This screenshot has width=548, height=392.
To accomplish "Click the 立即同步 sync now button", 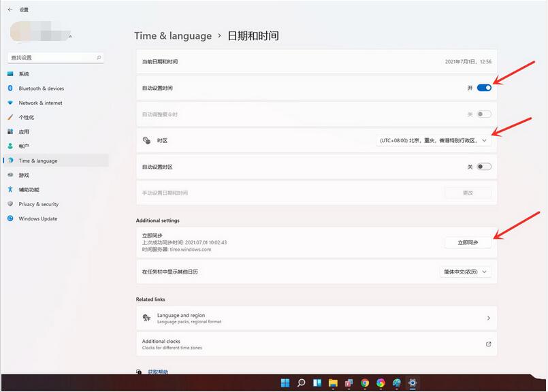I will click(468, 242).
